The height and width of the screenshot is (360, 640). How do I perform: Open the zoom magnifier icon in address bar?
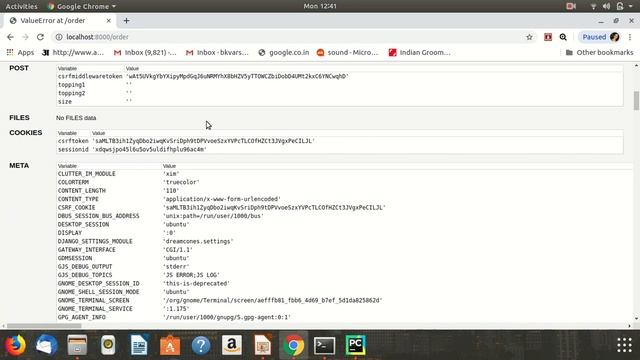tap(563, 37)
